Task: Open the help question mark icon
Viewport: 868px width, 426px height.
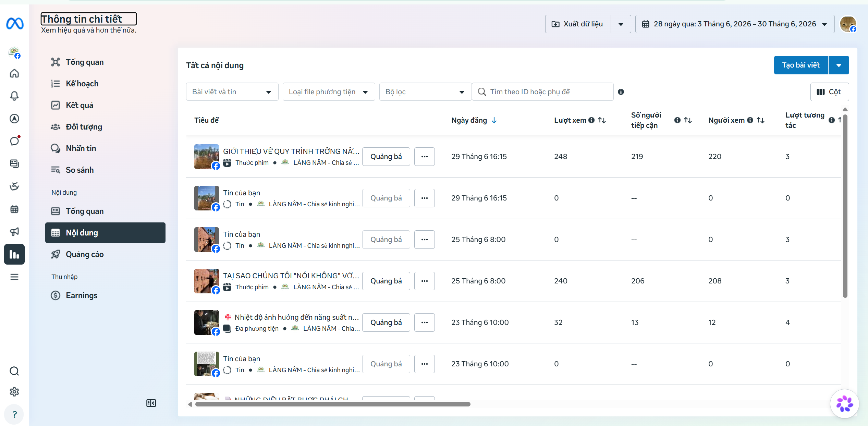Action: pyautogui.click(x=14, y=414)
